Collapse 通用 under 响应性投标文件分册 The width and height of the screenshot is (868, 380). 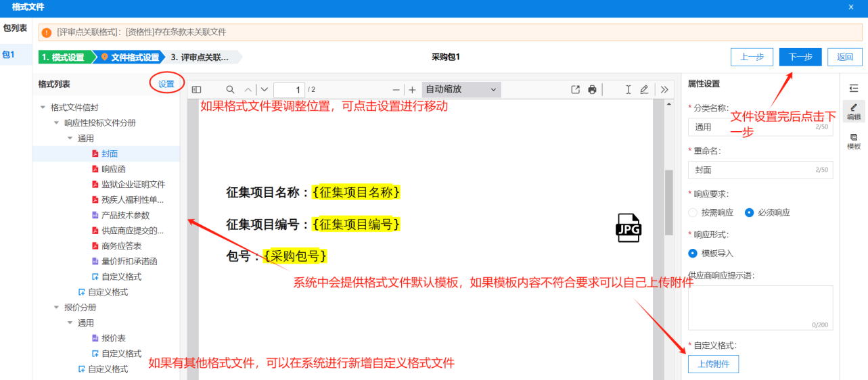(70, 138)
